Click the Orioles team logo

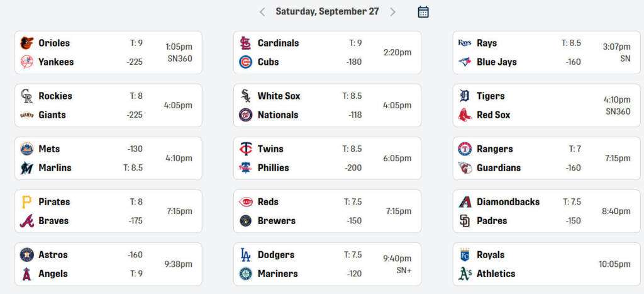coord(26,43)
